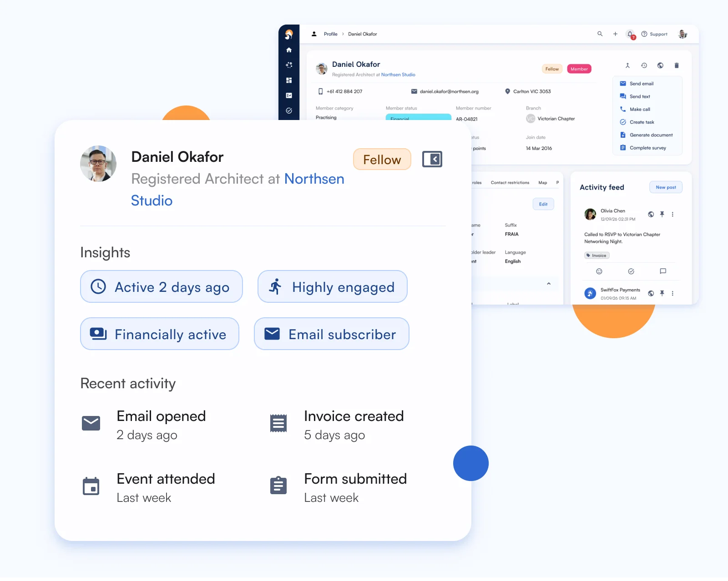The image size is (728, 581).
Task: Click the pink Member tag in the profile header
Action: coord(579,69)
